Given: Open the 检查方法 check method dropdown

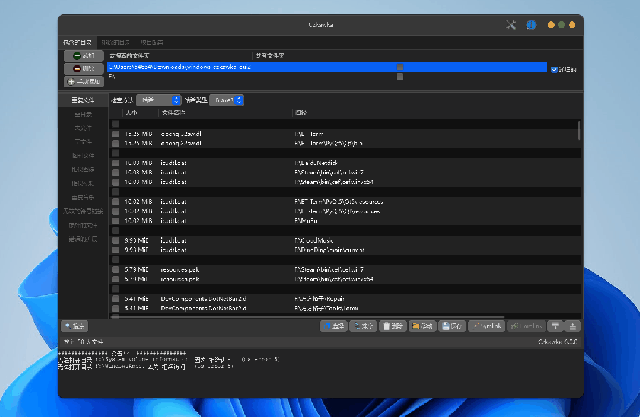Looking at the screenshot, I should [x=159, y=100].
